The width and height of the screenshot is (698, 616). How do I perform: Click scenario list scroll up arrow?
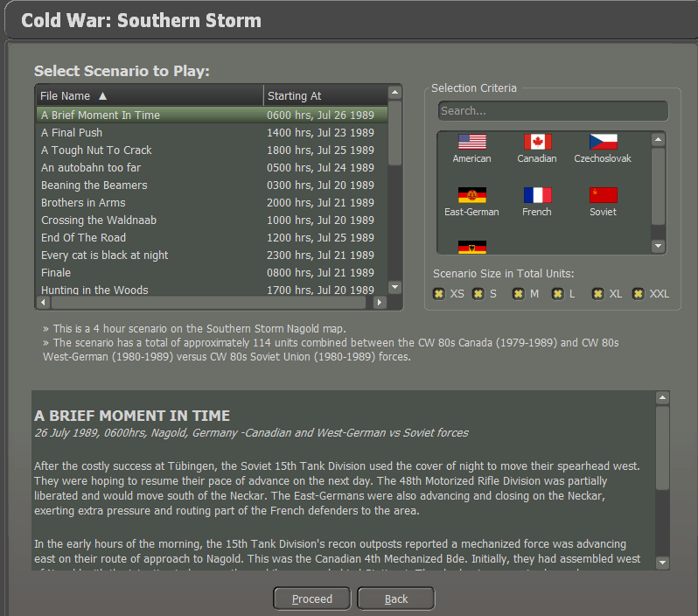tap(394, 93)
